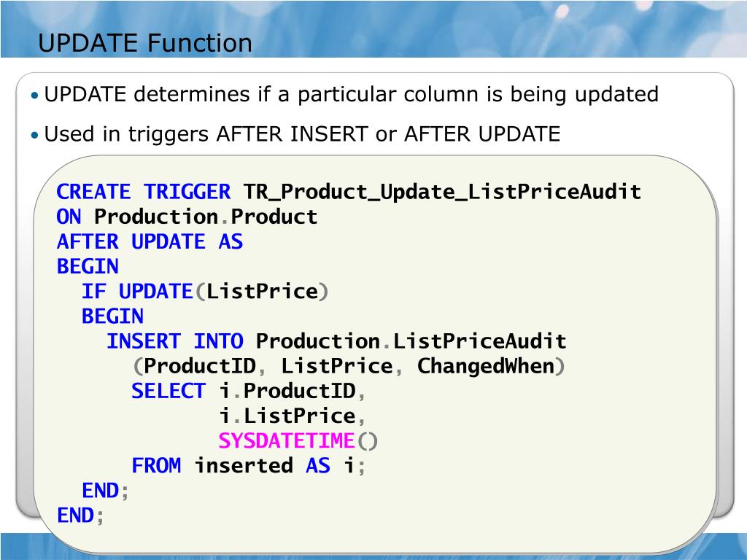Viewport: 747px width, 560px height.
Task: Click the first bullet about UPDATE determining columns
Action: pos(351,94)
